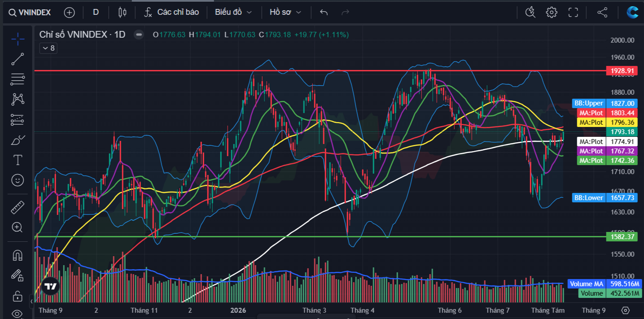
Task: Click the green 1582.37 price label
Action: pyautogui.click(x=622, y=236)
